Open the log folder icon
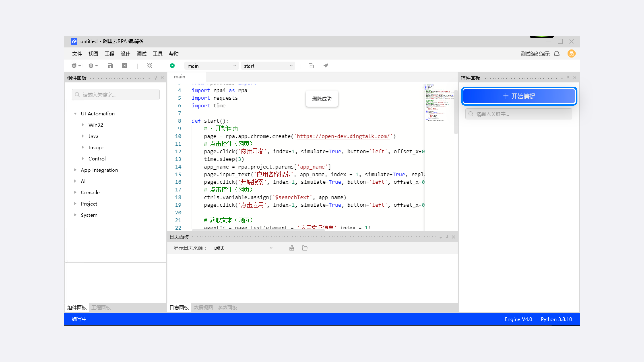 305,248
